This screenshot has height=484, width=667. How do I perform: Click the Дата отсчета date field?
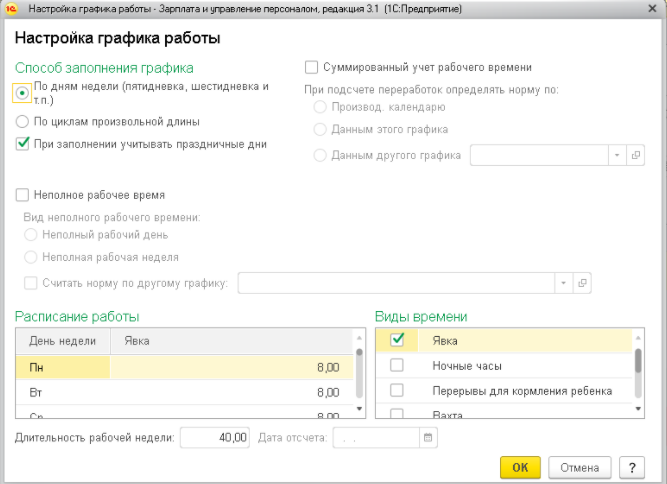click(376, 437)
